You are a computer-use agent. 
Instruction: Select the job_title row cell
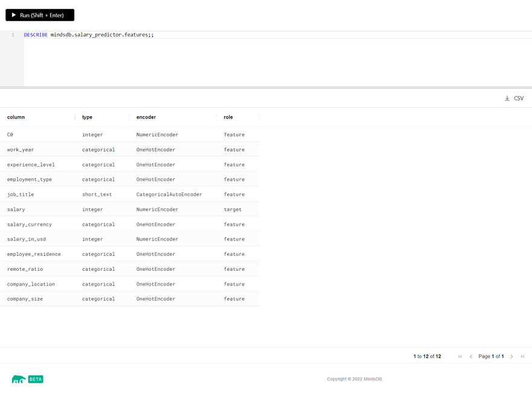coord(21,195)
